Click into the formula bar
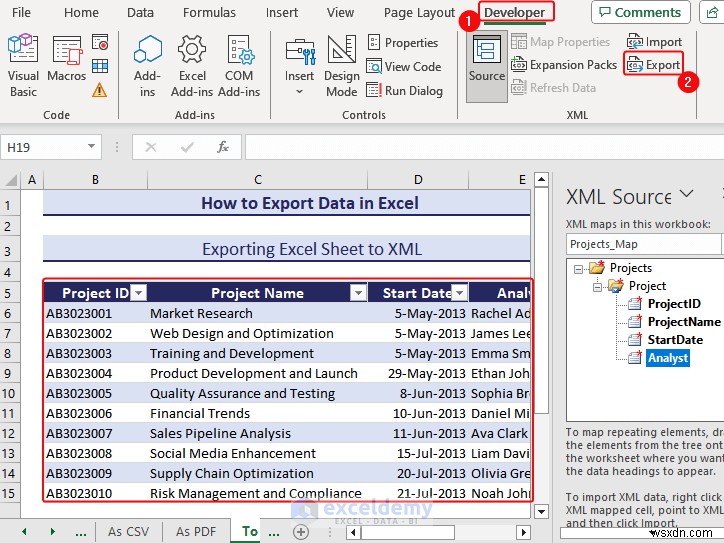 click(484, 147)
